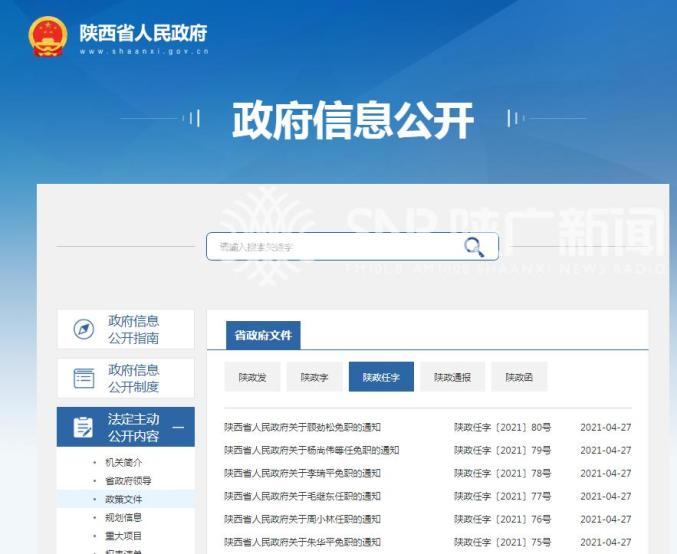Select the 陕政任字 category
Screen dimensions: 677x554
tap(381, 377)
